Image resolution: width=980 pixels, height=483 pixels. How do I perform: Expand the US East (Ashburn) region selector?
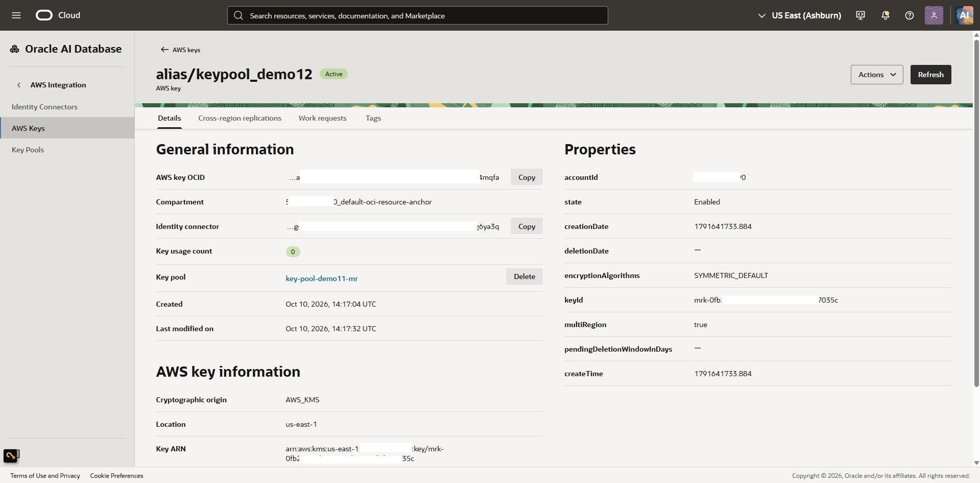tap(799, 15)
